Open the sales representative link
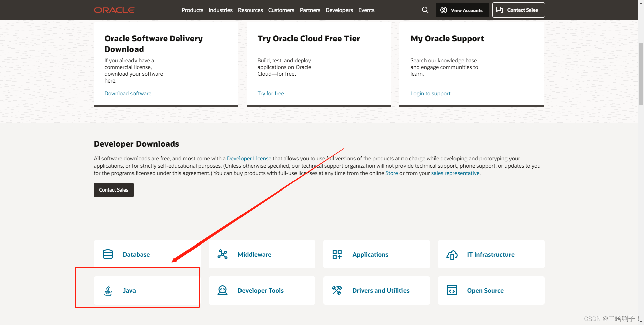 (x=455, y=173)
